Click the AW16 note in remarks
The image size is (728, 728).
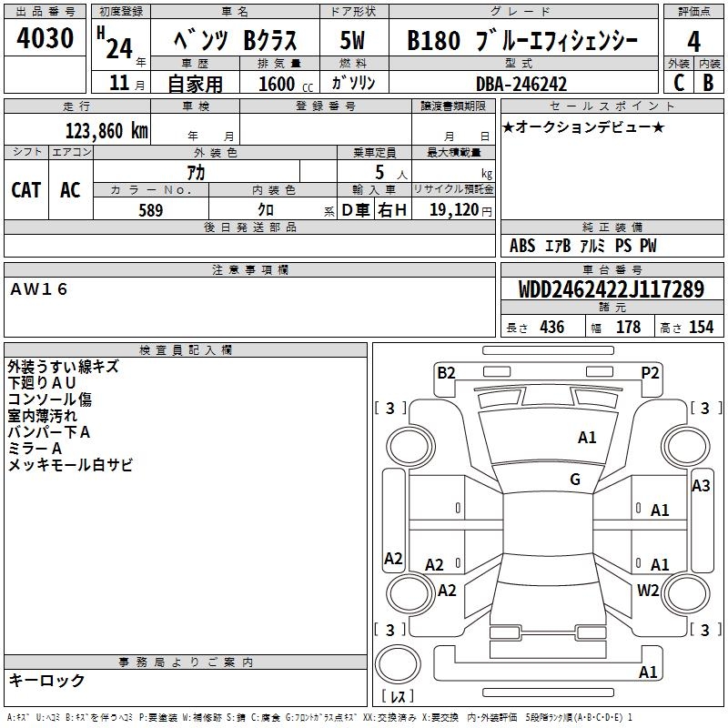(x=39, y=289)
